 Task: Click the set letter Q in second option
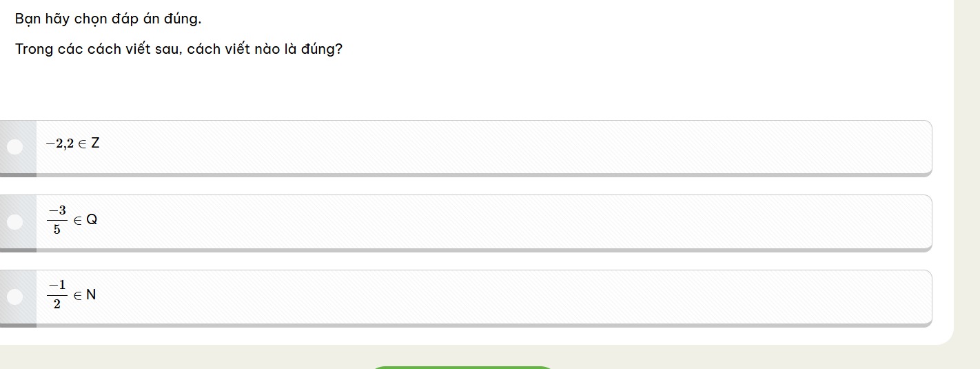click(92, 220)
